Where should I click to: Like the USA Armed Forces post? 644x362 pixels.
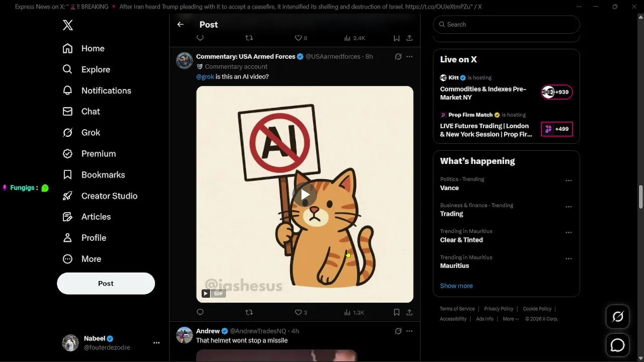tap(298, 312)
